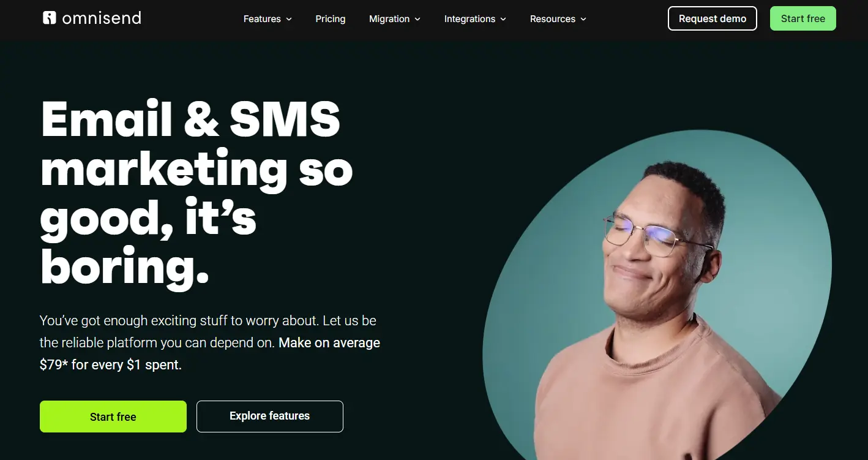This screenshot has width=868, height=460.
Task: Click the lime Start free hero button
Action: tap(113, 417)
